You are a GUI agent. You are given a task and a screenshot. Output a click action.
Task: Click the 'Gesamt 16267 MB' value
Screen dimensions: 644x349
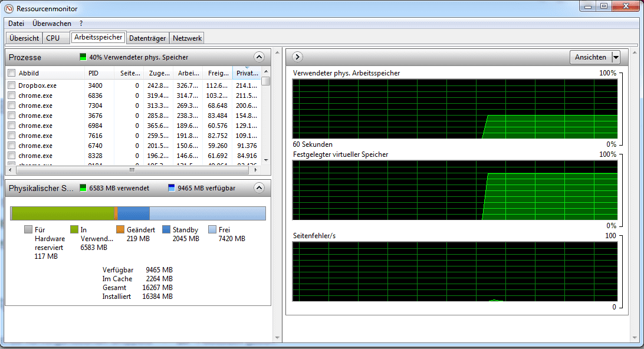[x=157, y=288]
